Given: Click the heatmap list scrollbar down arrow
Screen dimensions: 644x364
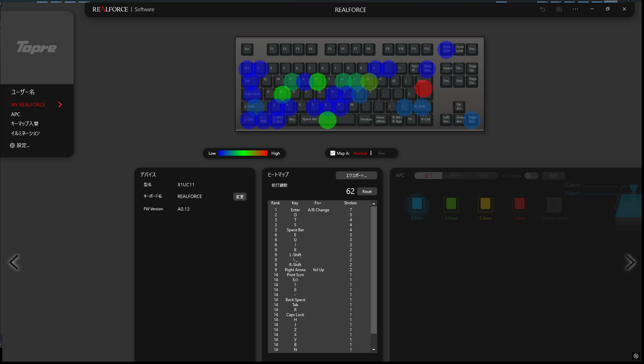Looking at the screenshot, I should point(374,350).
